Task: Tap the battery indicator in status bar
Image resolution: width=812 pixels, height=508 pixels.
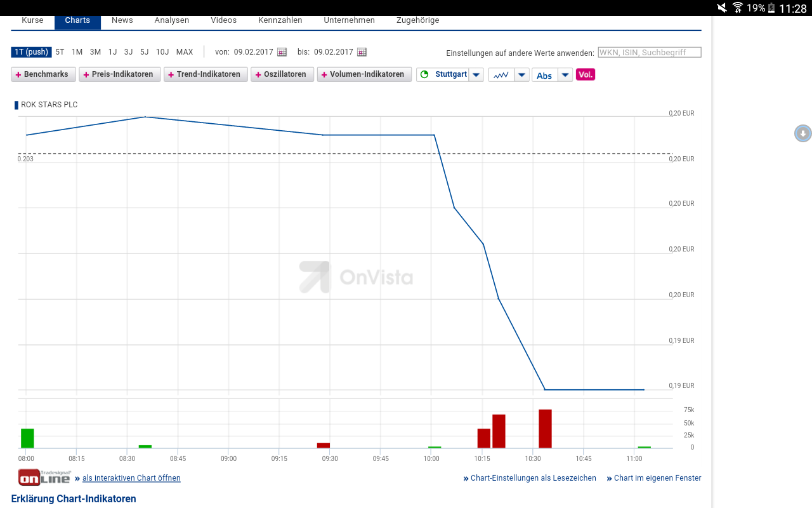Action: click(771, 8)
